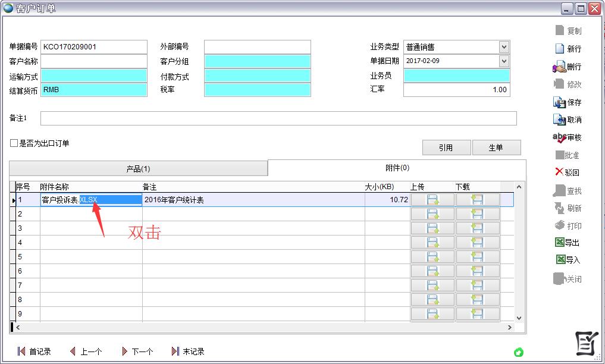Expand the 单据日期 date picker

click(x=504, y=61)
